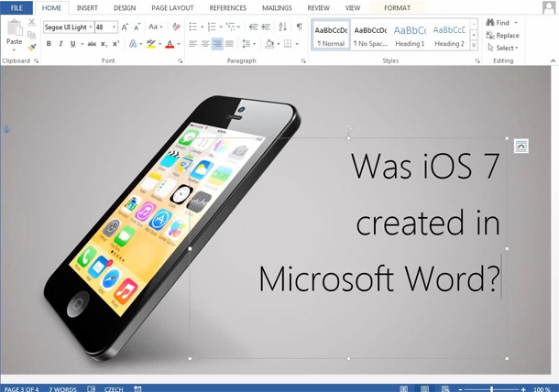559x392 pixels.
Task: Clear all formatting eraser icon
Action: tap(176, 27)
